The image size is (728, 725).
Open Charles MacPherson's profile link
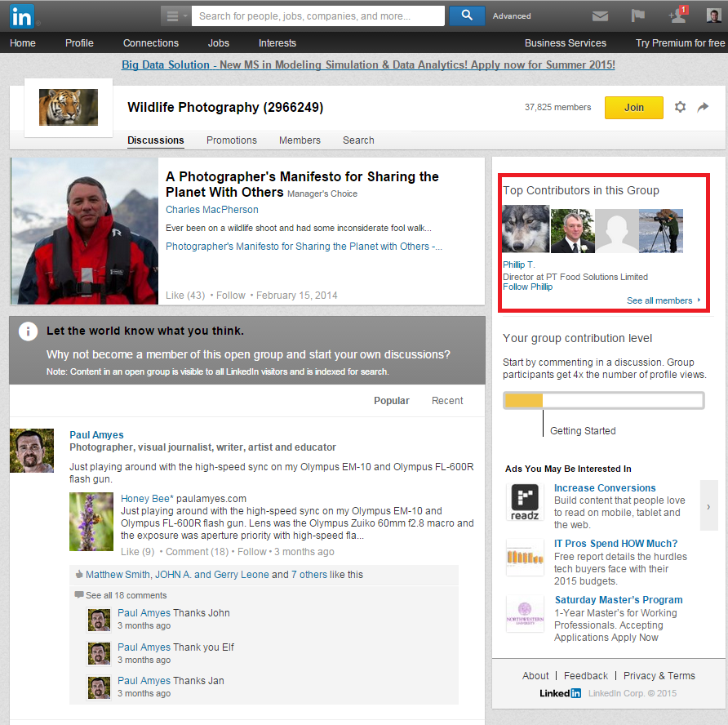point(211,210)
